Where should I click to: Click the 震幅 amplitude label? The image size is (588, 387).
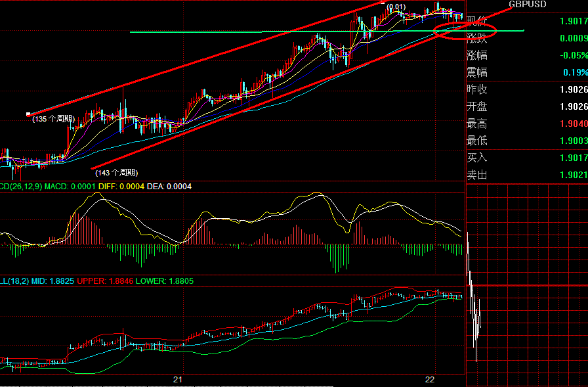476,72
